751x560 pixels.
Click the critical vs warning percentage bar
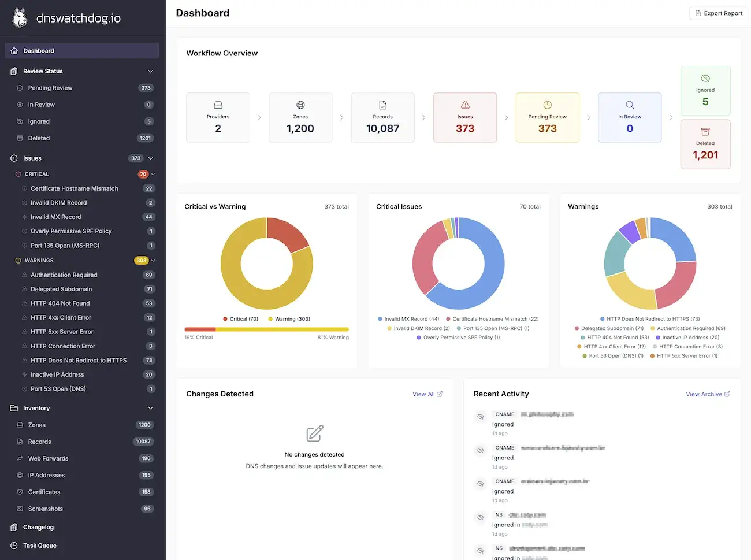click(x=266, y=329)
